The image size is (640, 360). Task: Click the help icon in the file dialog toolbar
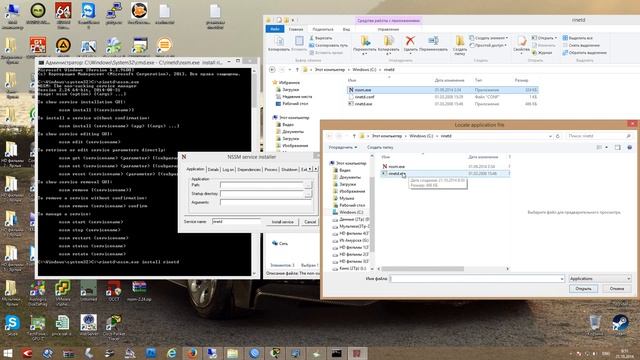click(x=629, y=147)
